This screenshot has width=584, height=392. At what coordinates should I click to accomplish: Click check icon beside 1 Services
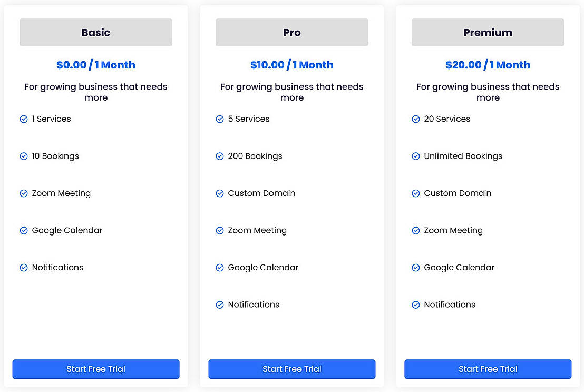pos(24,119)
